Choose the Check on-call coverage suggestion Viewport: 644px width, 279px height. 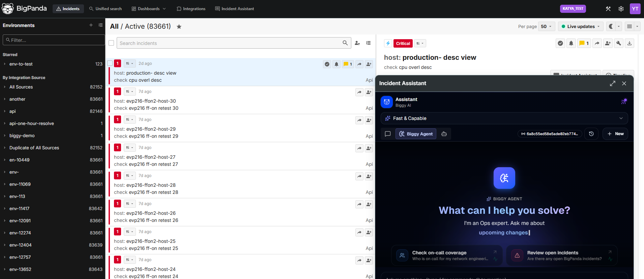coord(447,255)
